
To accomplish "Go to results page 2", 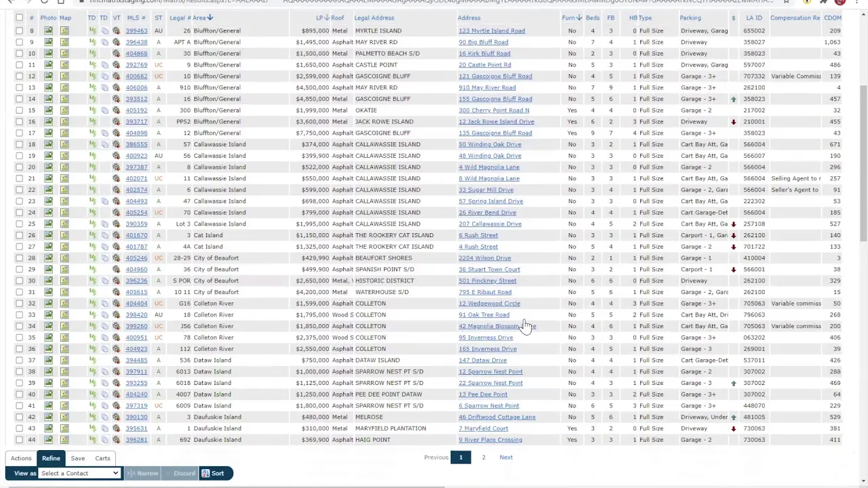I will point(484,457).
